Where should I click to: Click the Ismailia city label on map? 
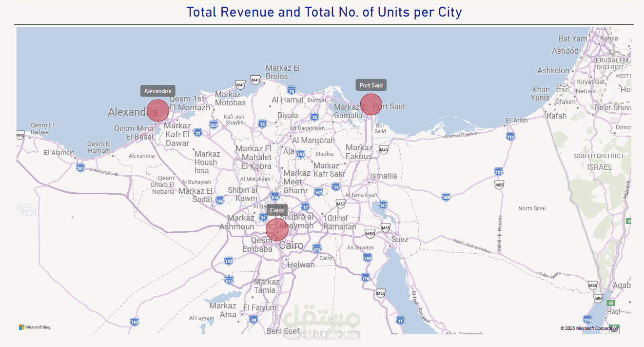pos(383,176)
